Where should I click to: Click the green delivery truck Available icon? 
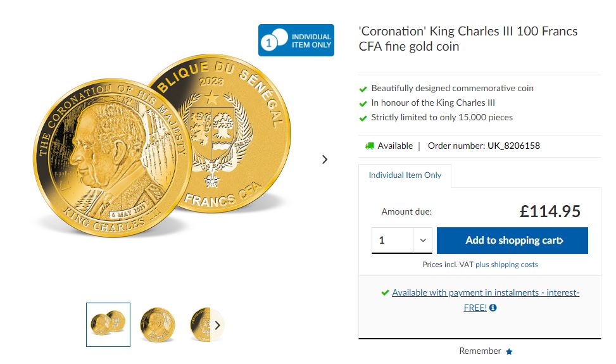[x=369, y=146]
